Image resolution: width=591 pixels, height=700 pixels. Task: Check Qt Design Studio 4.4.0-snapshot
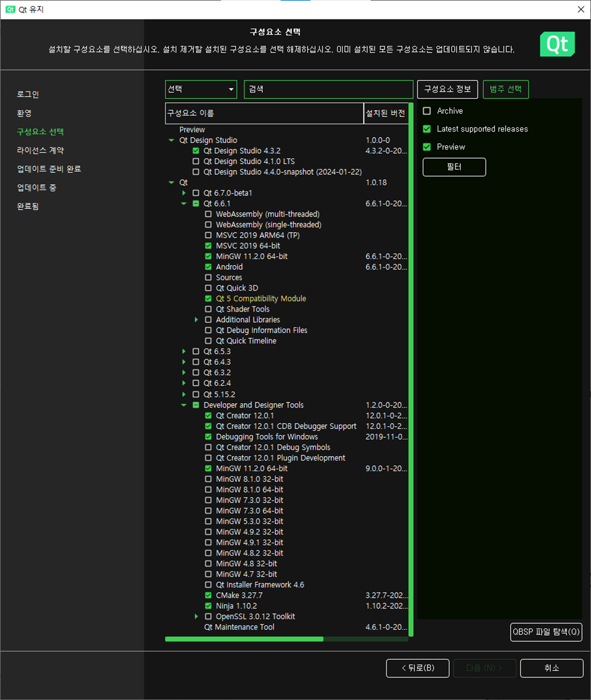point(196,172)
